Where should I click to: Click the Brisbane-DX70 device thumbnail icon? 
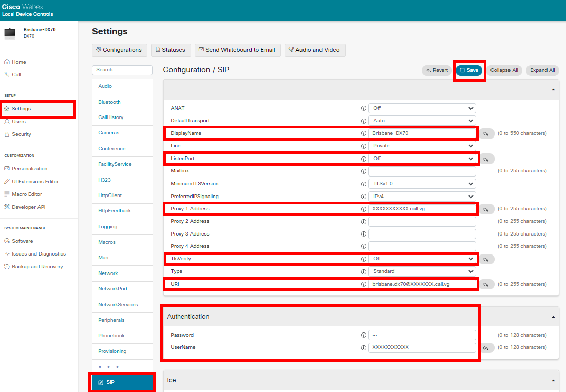[x=10, y=33]
